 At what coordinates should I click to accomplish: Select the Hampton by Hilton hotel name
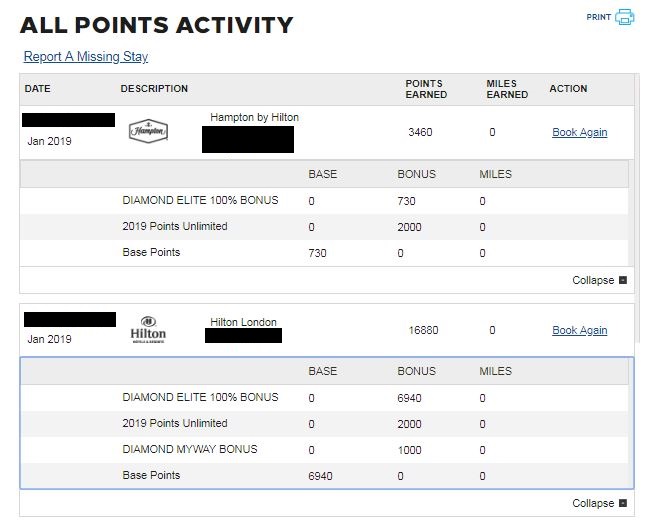pyautogui.click(x=254, y=118)
